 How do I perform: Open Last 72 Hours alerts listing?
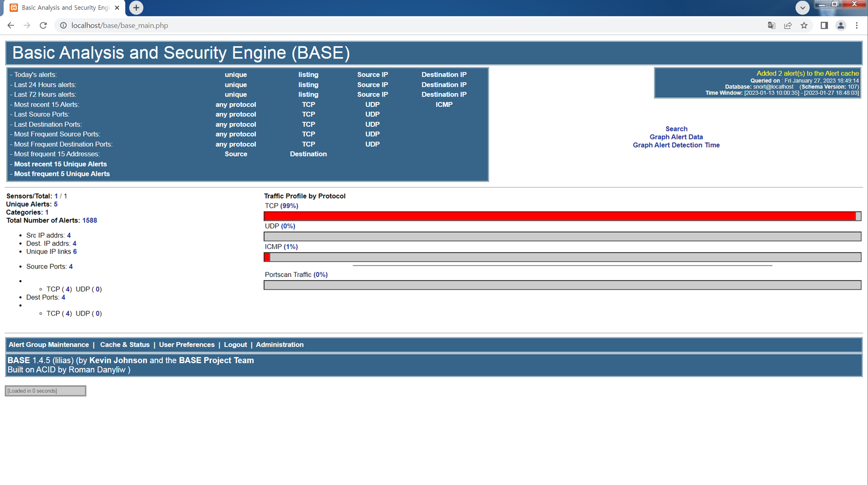click(x=308, y=95)
